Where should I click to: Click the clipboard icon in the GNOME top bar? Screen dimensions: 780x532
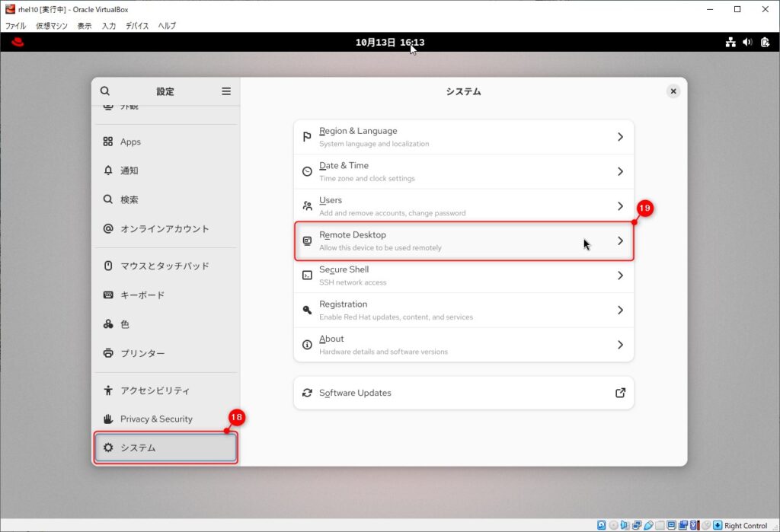pos(764,43)
